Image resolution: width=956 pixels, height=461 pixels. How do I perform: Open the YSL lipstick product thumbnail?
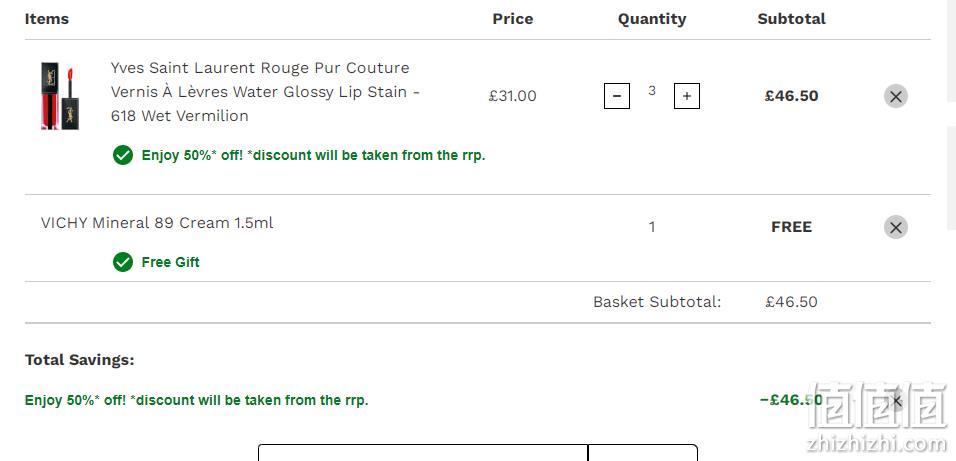60,96
